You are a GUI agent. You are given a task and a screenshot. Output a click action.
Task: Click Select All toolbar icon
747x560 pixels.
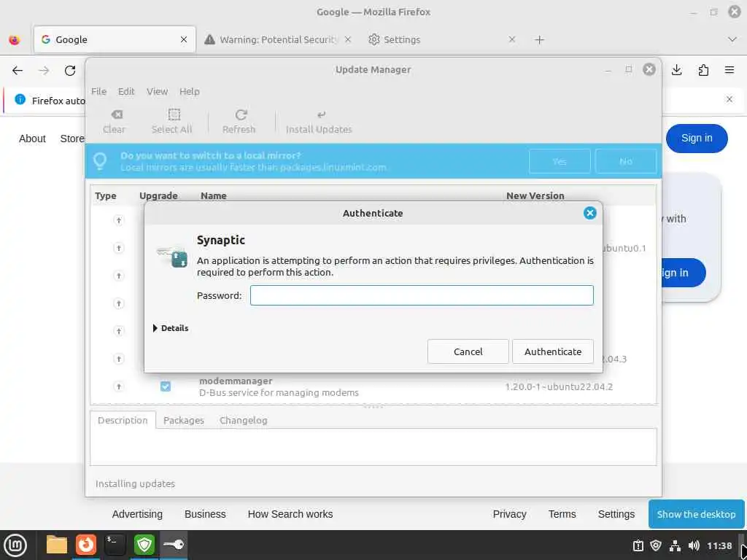click(x=172, y=122)
